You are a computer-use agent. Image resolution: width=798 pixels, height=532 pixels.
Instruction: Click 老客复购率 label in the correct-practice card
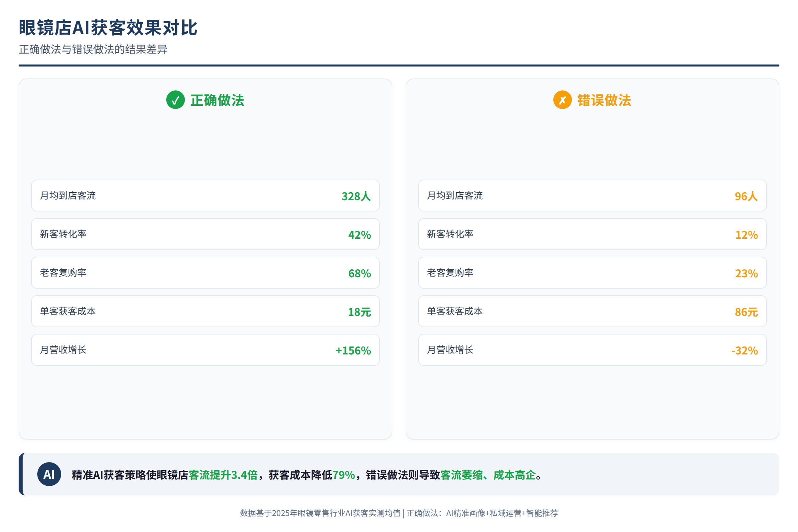(63, 272)
